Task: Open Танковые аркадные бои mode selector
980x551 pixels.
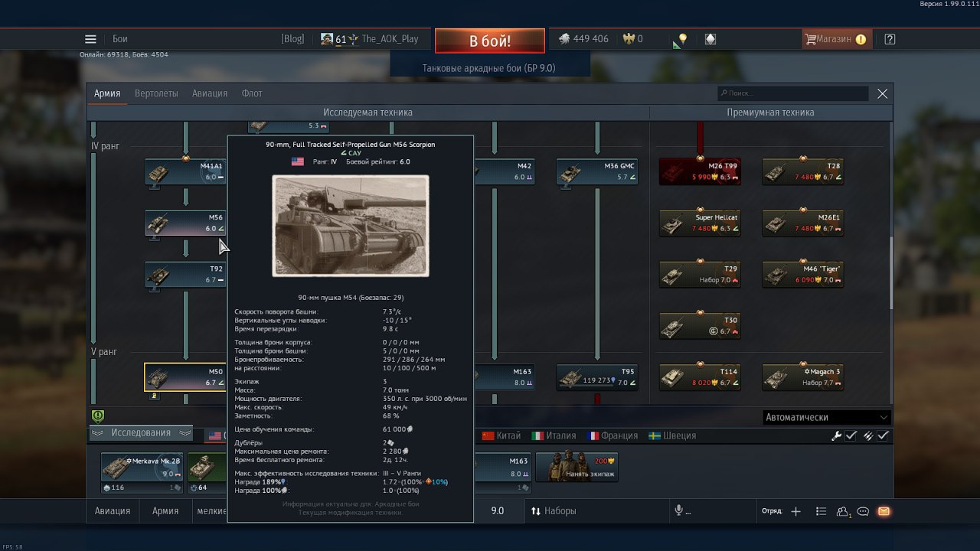Action: coord(489,68)
